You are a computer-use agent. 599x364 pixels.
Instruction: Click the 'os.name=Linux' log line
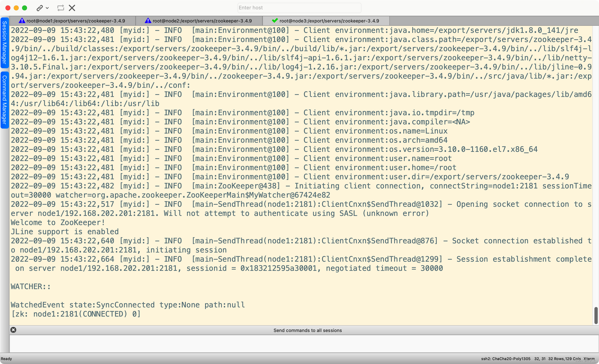[229, 131]
